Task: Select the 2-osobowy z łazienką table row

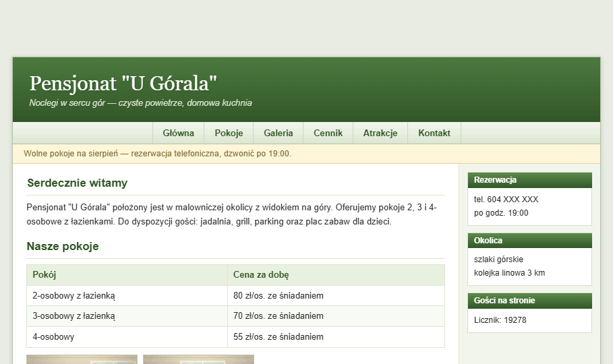Action: point(236,295)
